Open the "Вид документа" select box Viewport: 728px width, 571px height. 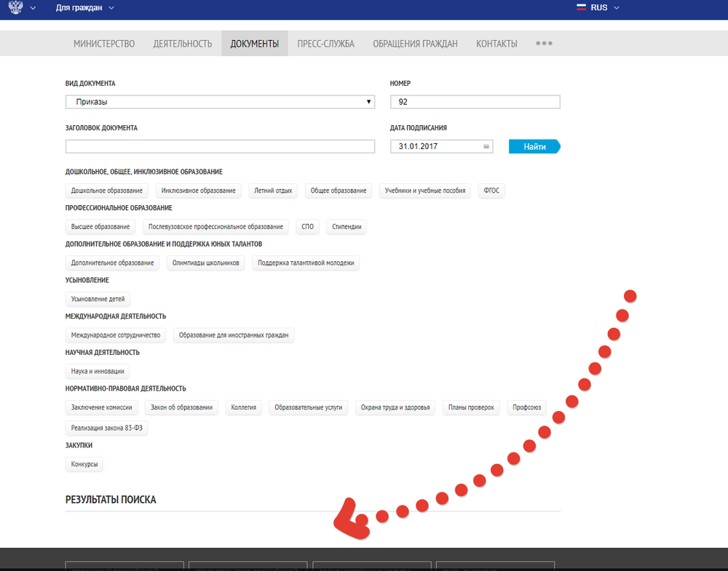(220, 102)
